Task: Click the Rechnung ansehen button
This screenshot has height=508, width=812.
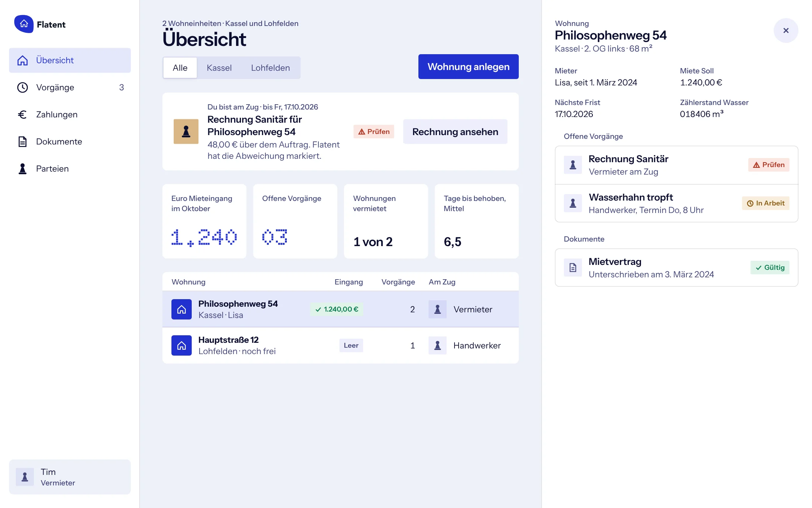Action: 455,132
